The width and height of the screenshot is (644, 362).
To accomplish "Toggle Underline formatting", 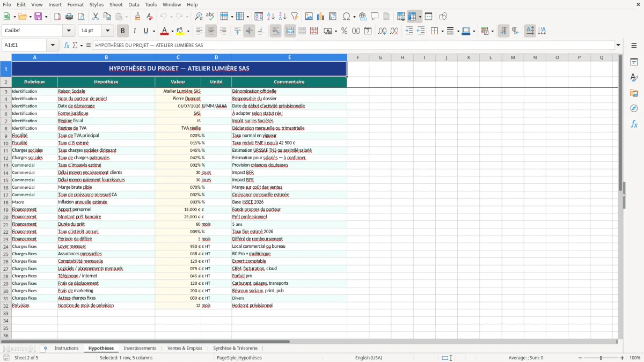I will point(145,31).
